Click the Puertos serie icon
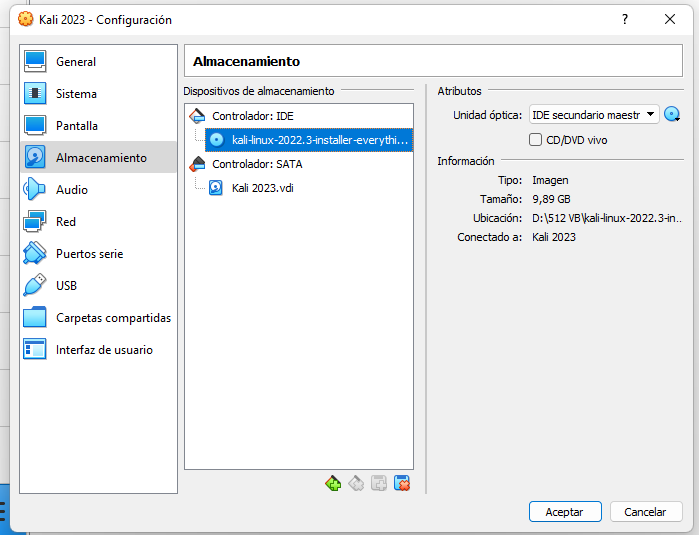The height and width of the screenshot is (535, 699). (35, 253)
